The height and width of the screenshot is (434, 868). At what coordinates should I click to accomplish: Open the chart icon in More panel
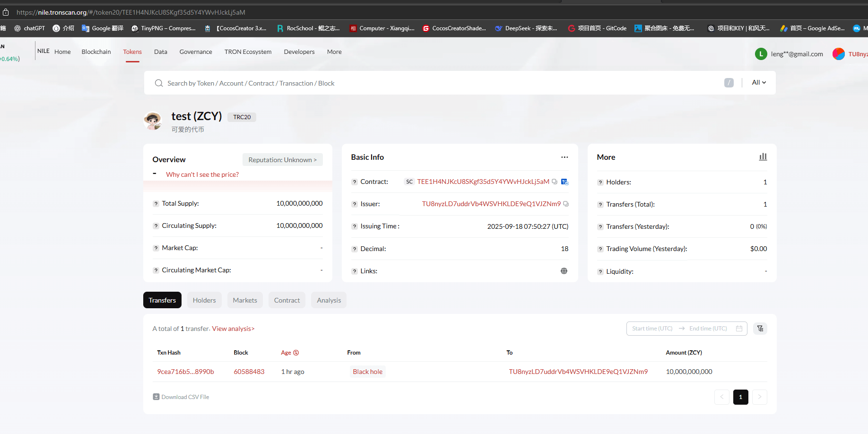763,157
